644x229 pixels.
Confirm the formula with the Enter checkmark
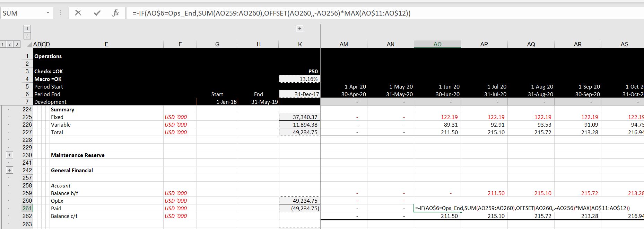pyautogui.click(x=97, y=13)
